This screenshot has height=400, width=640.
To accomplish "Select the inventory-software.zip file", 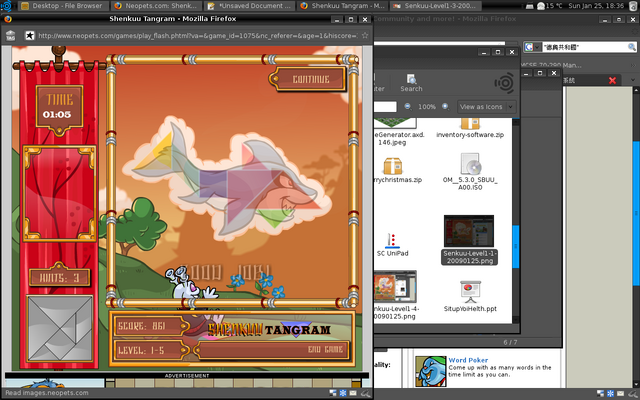I will tap(470, 129).
